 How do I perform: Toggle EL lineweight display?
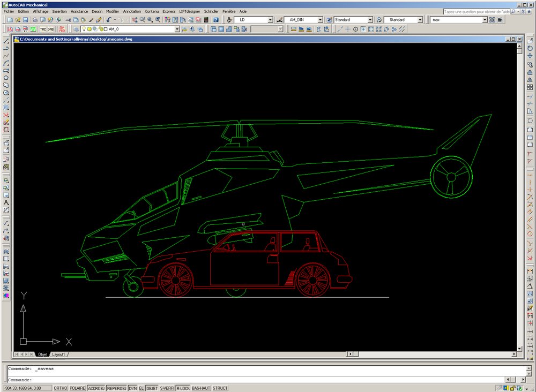(x=141, y=388)
